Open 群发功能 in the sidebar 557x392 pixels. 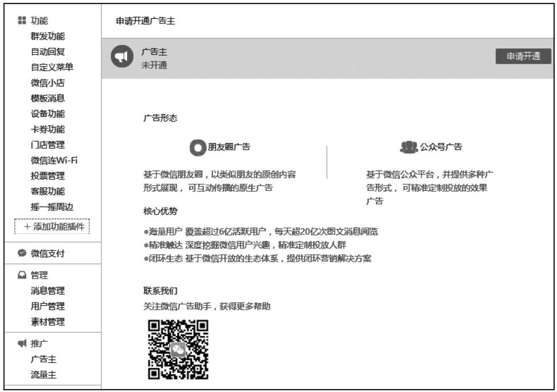tap(48, 36)
